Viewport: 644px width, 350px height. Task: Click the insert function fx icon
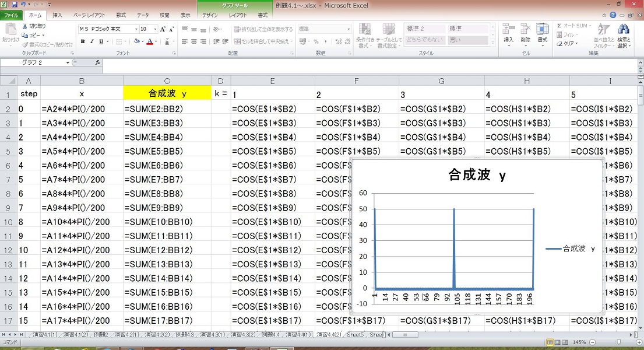[x=97, y=62]
